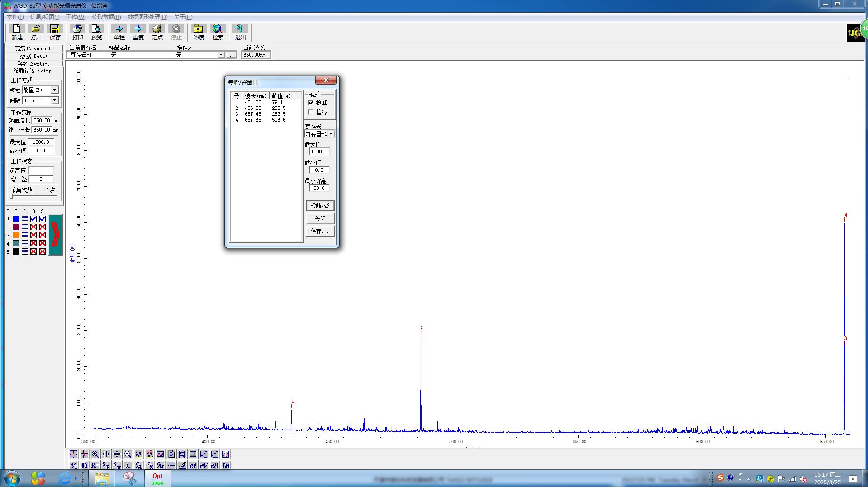Click the 检峰/谷 button
Screen dimensions: 868x487
320,205
